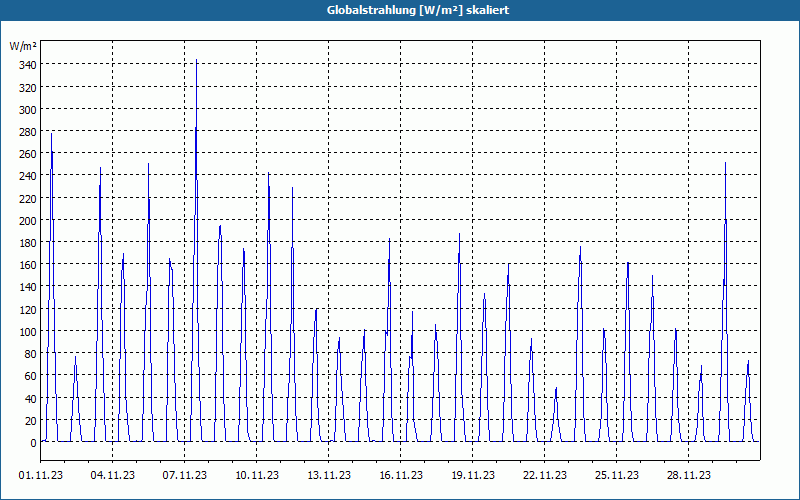Click the tall peak on 01.11.23 near 278

52,134
